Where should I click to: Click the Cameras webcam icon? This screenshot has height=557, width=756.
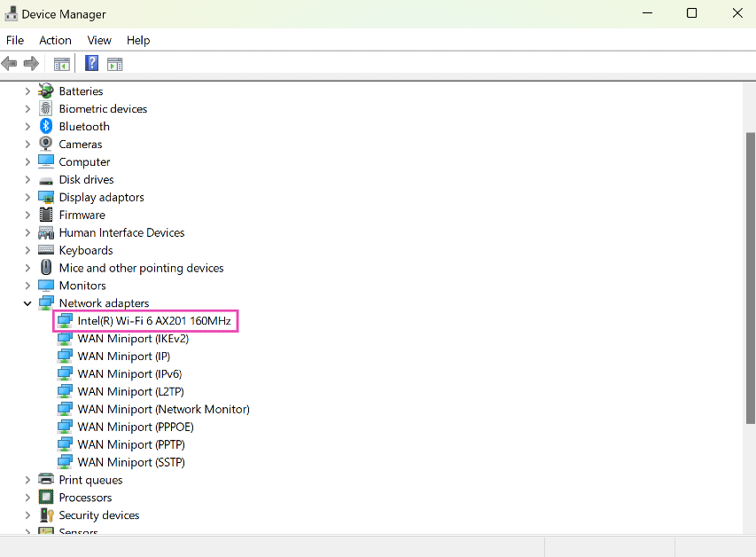(x=46, y=145)
